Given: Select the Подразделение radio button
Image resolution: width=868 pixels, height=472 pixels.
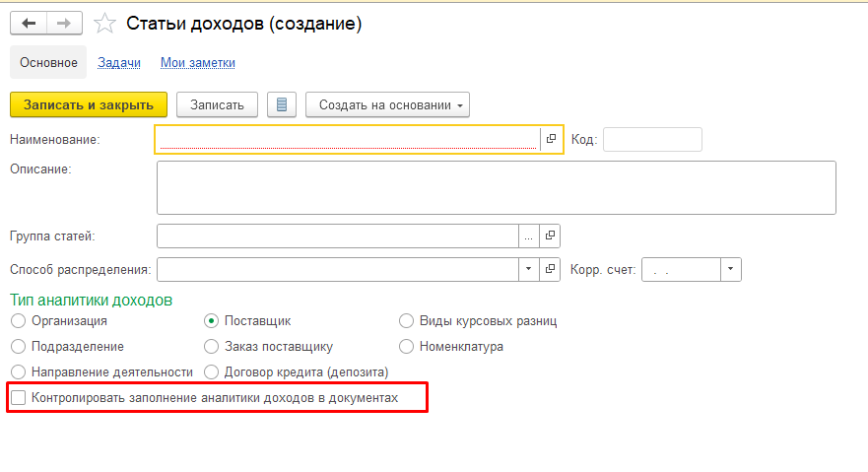Looking at the screenshot, I should [19, 347].
